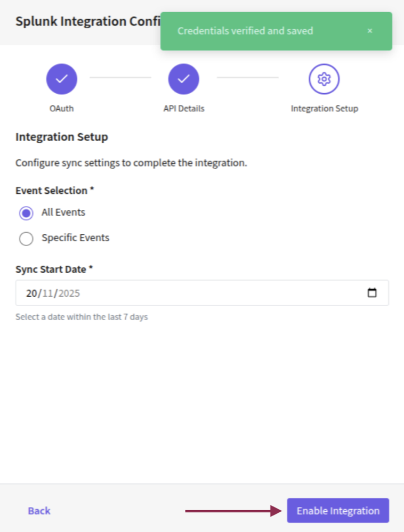Click the Integration Setup heading
404x532 pixels.
[61, 137]
